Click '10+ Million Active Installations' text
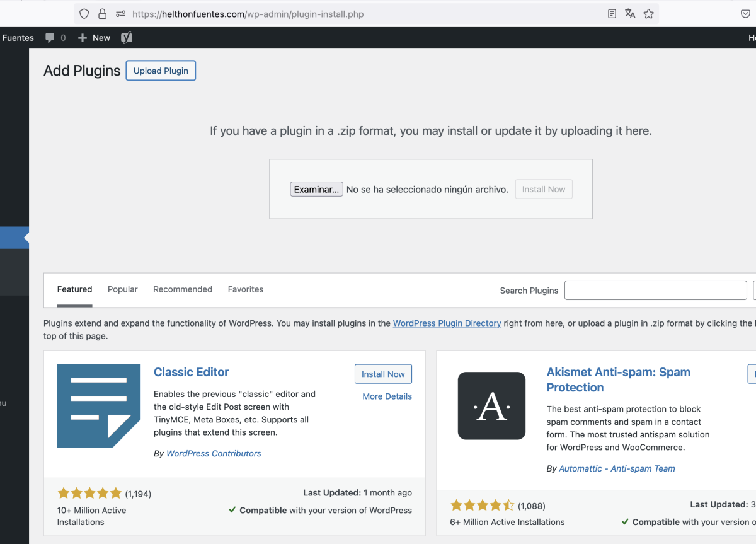Screen dimensions: 756x544 [91, 516]
